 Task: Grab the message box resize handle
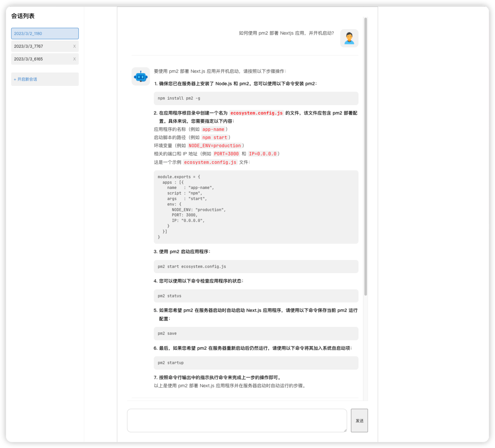point(345,430)
